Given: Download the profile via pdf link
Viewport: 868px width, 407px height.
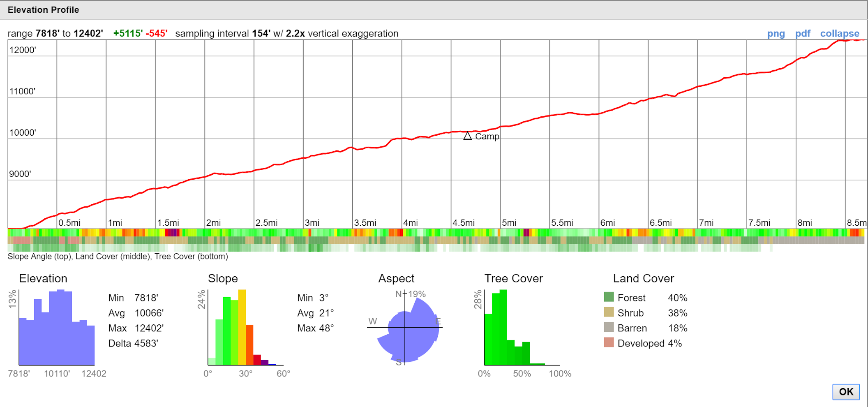Looking at the screenshot, I should point(803,33).
